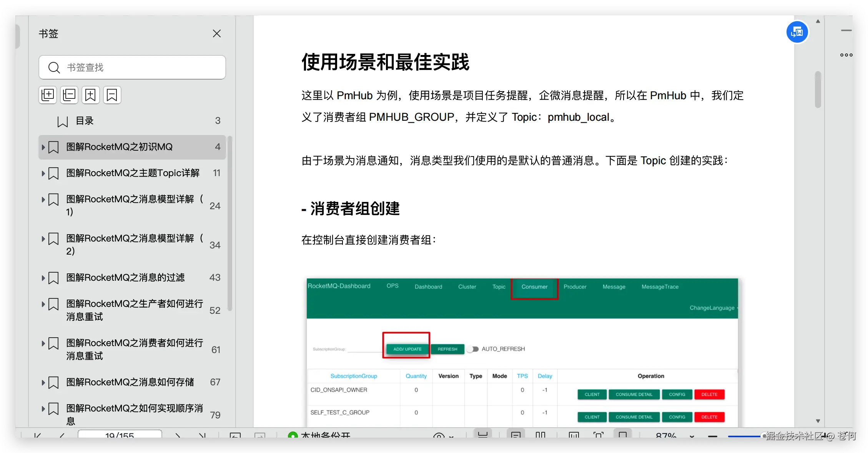
Task: Expand the 消费者如何进行消息重试 bookmark
Action: (x=43, y=343)
